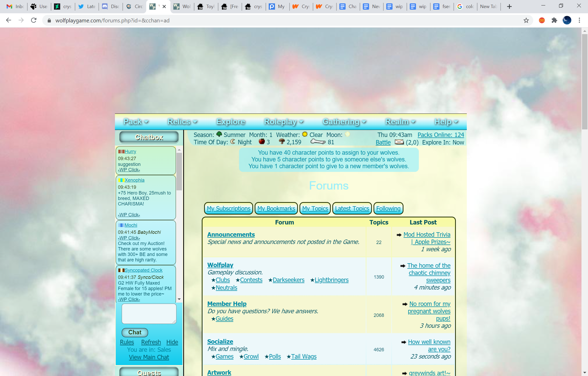Open View Main Chat
Screen dimensions: 588x376
[149, 357]
